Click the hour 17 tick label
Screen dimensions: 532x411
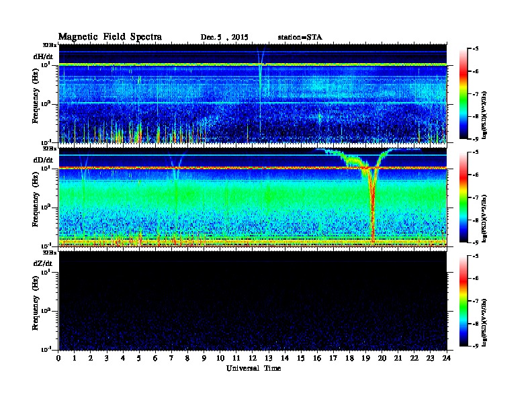tap(333, 359)
